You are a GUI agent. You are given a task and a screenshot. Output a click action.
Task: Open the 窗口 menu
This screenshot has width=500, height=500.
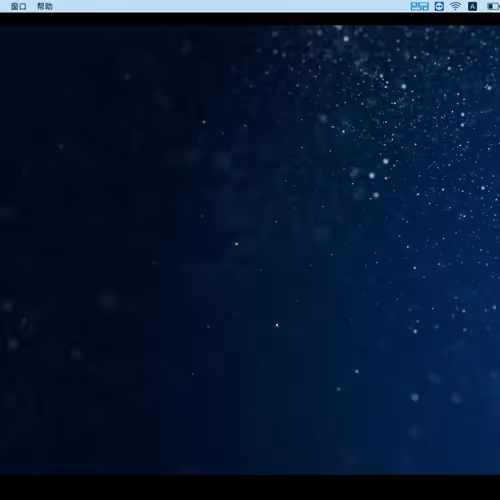[19, 6]
